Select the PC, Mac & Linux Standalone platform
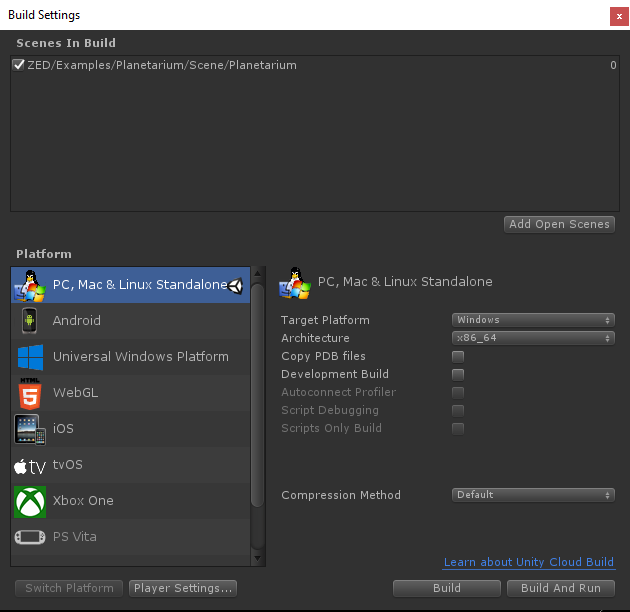Screen dimensions: 630x612 coord(131,285)
